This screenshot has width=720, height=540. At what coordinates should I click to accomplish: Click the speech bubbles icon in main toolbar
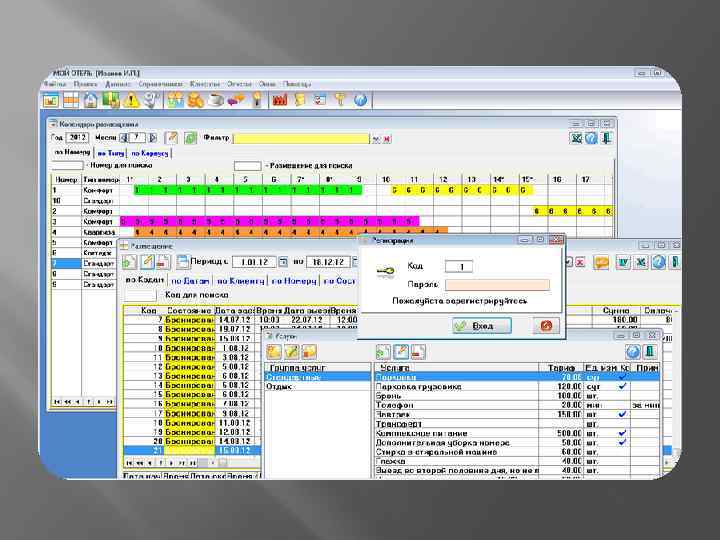click(236, 100)
